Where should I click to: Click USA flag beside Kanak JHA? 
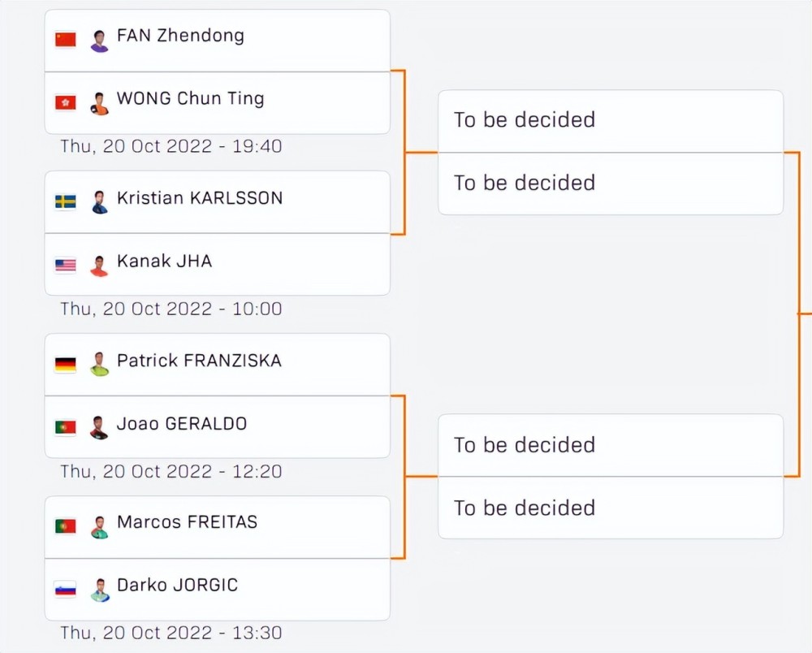[x=66, y=265]
